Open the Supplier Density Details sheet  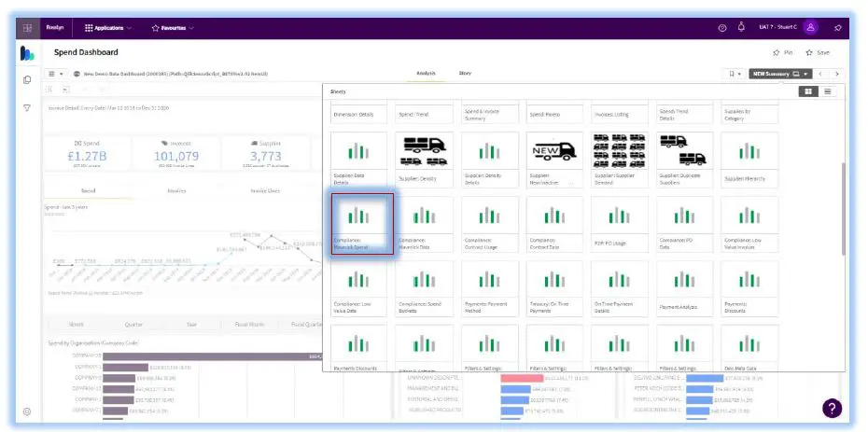[489, 160]
